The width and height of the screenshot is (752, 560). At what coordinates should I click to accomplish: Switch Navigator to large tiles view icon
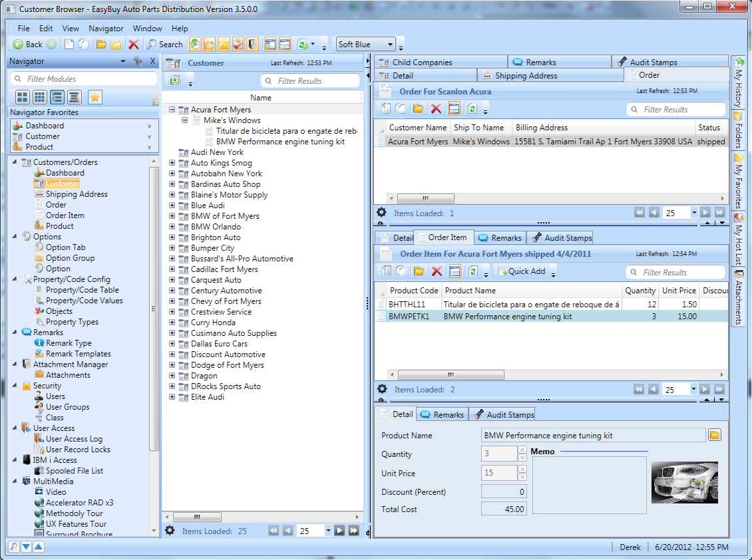tap(22, 97)
